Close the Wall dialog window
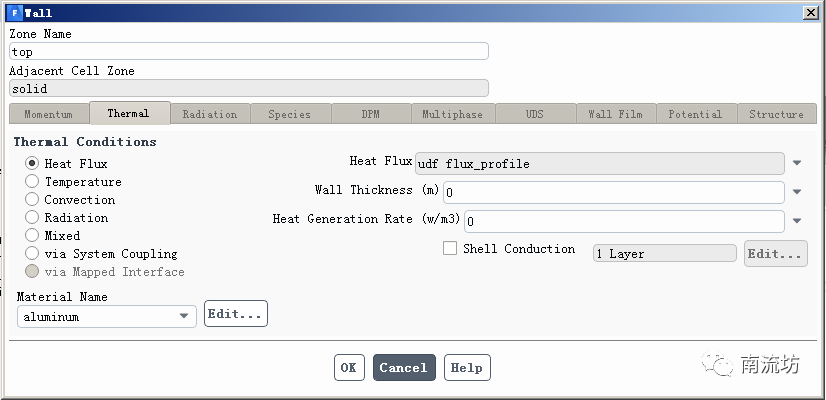 (x=808, y=12)
